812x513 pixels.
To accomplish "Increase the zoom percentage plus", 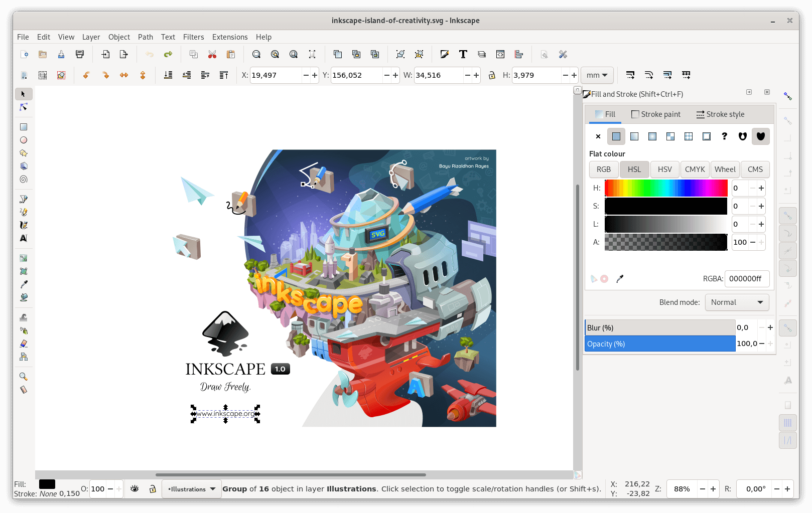I will 713,489.
